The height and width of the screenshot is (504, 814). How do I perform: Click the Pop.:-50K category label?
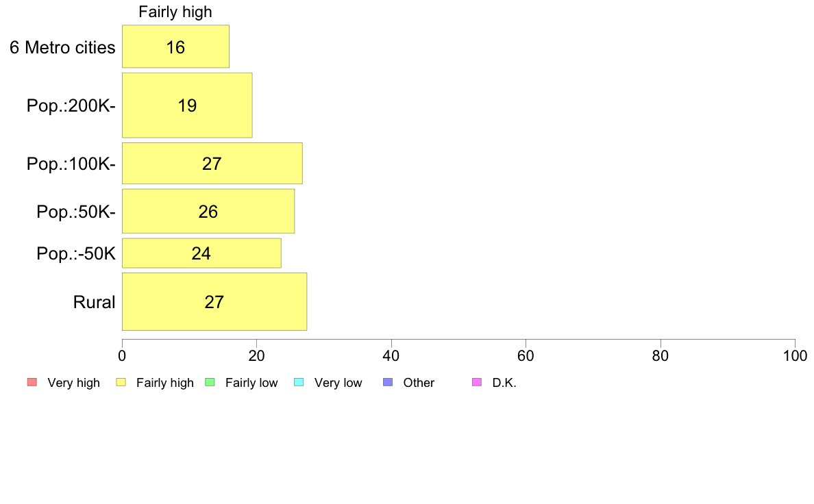tap(76, 253)
